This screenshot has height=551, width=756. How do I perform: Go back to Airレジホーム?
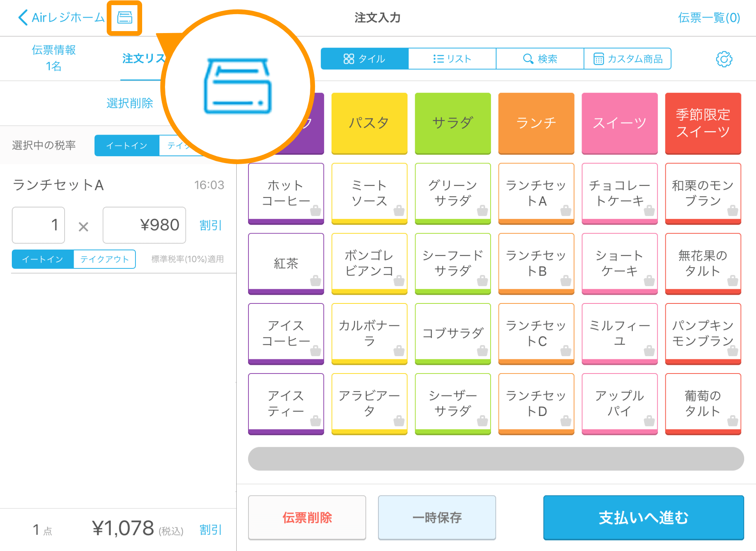[x=61, y=18]
